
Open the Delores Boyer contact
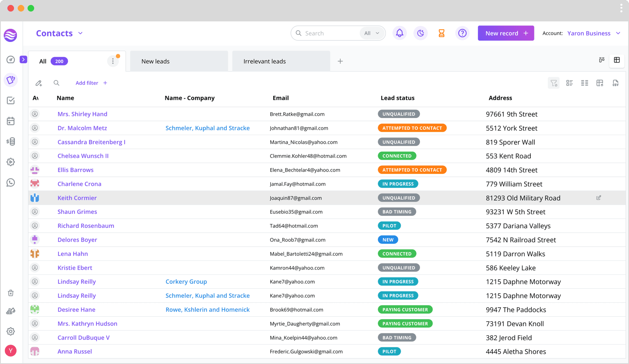coord(77,240)
